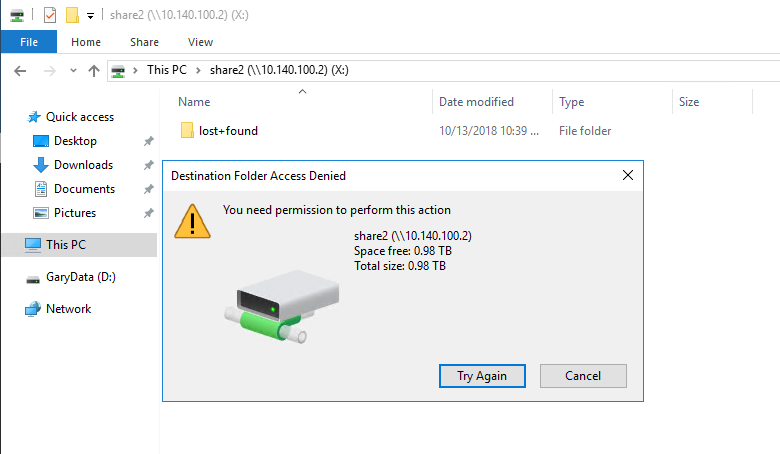Switch to the View ribbon tab

(x=200, y=42)
